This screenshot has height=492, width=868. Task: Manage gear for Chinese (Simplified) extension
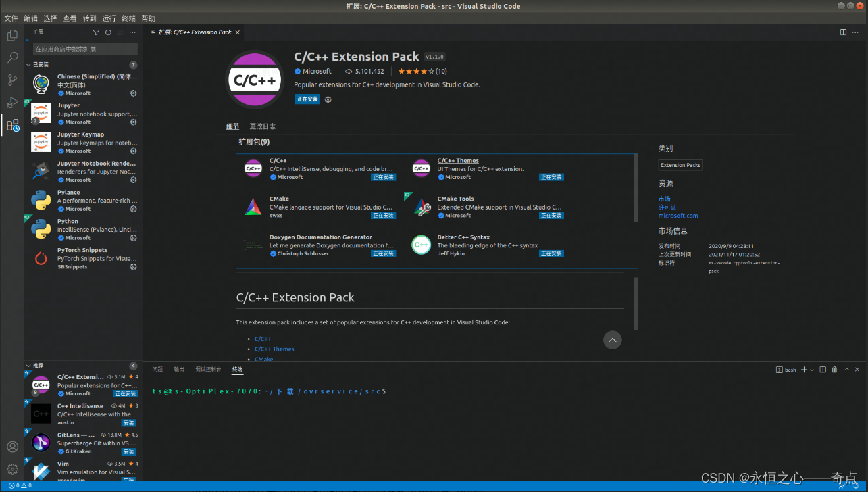[x=134, y=93]
